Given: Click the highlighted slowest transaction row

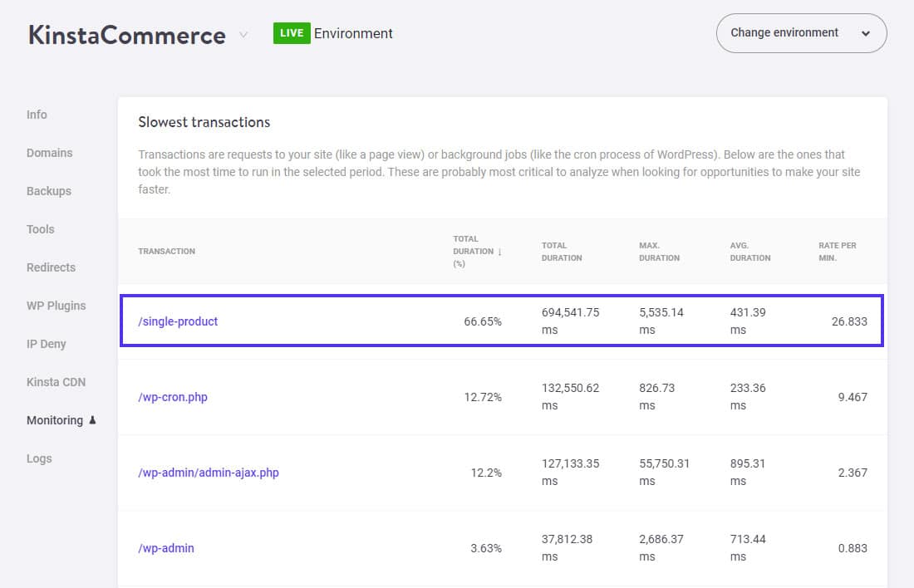Looking at the screenshot, I should pos(502,321).
